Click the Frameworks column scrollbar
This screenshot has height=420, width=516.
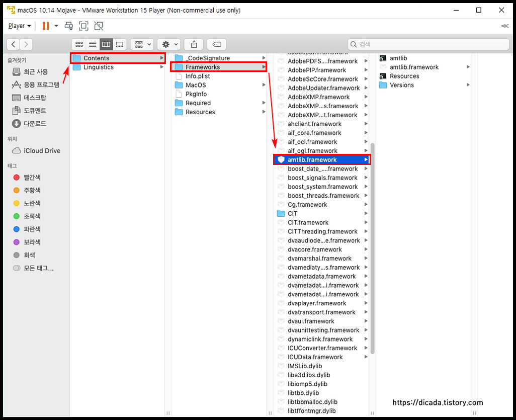(x=373, y=248)
